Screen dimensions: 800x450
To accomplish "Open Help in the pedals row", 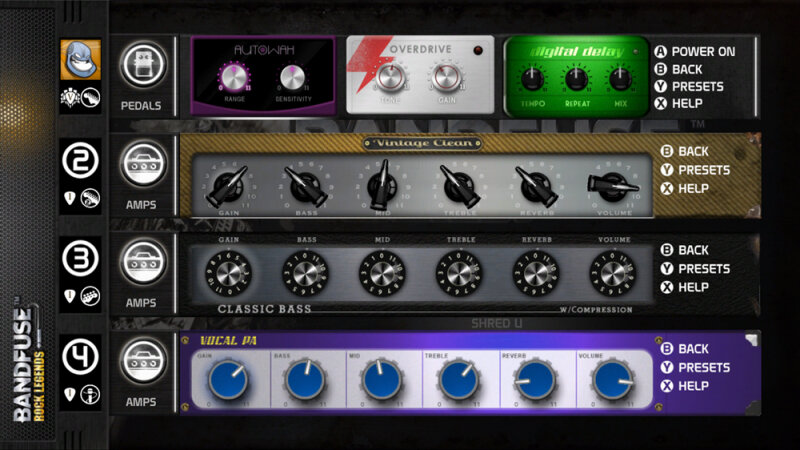I will click(687, 104).
